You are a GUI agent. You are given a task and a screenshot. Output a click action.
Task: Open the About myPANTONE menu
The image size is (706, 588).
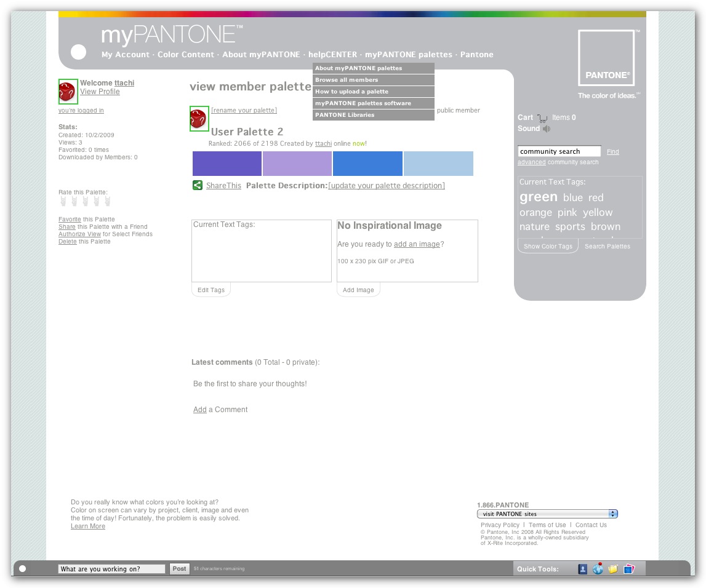[261, 55]
